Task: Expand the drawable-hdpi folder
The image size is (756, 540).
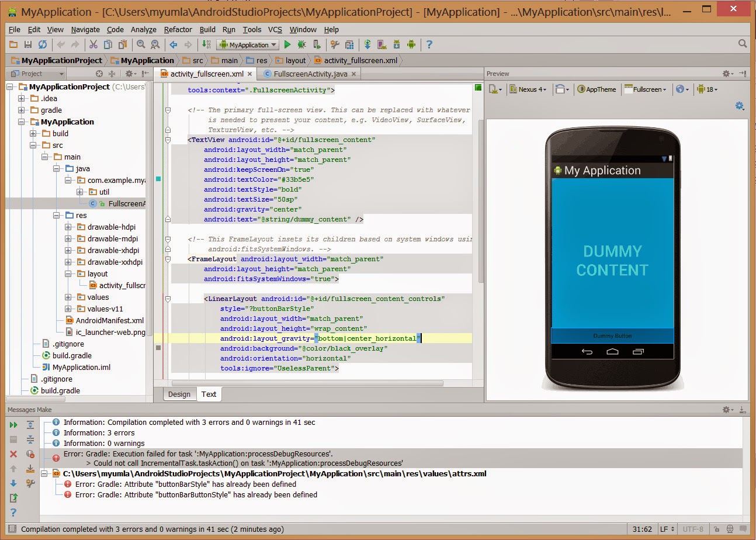Action: (68, 227)
